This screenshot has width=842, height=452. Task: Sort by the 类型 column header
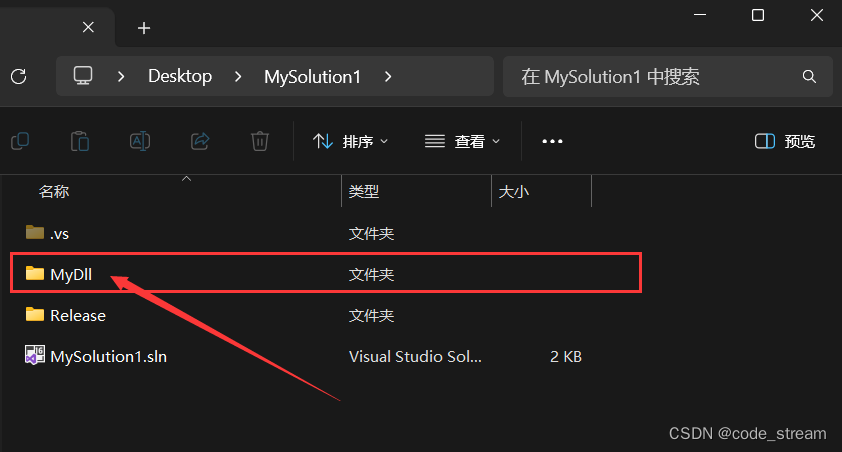pyautogui.click(x=364, y=192)
